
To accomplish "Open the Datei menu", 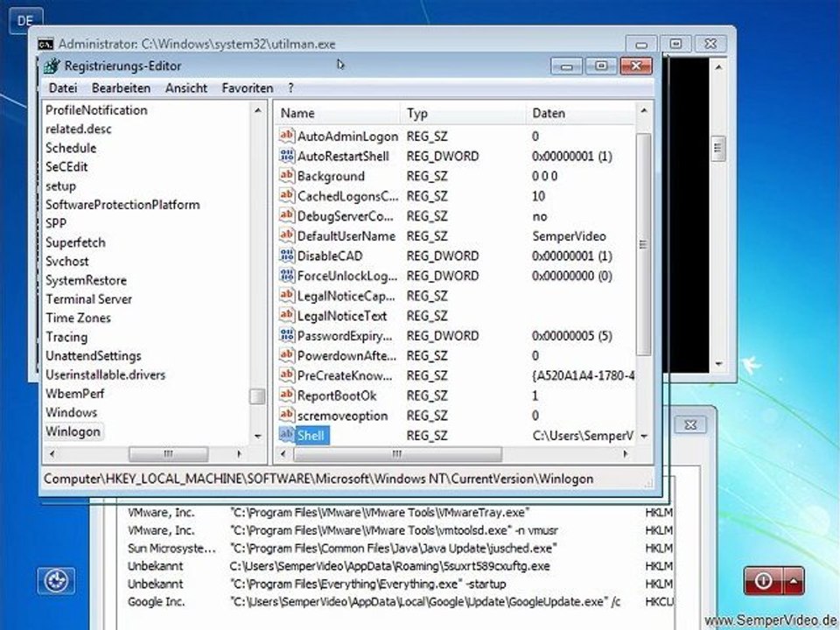I will [x=63, y=87].
